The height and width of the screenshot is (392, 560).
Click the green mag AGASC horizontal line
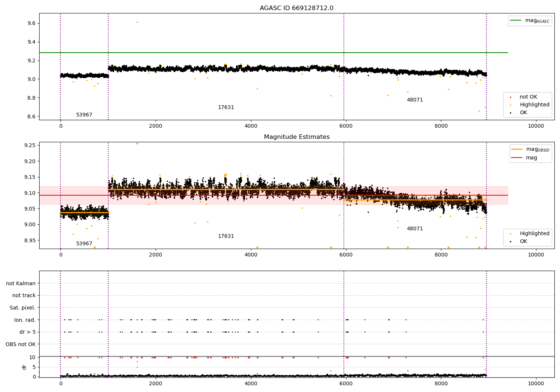273,53
